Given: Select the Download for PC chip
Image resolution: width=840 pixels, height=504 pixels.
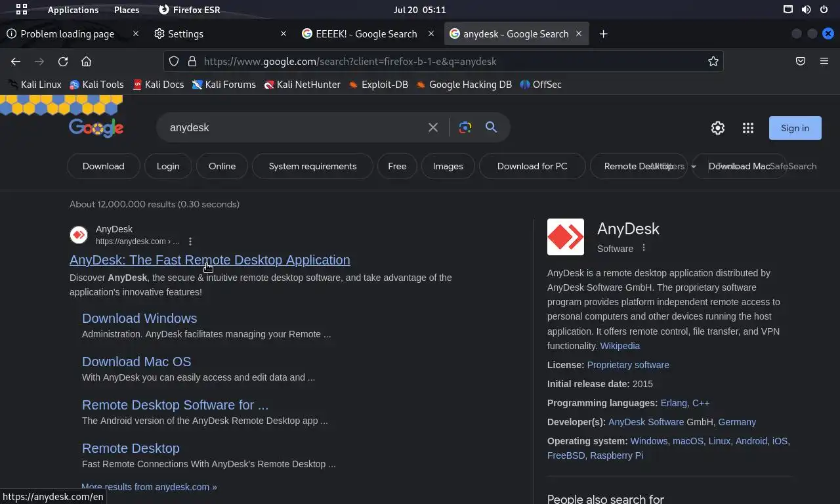Looking at the screenshot, I should point(532,166).
